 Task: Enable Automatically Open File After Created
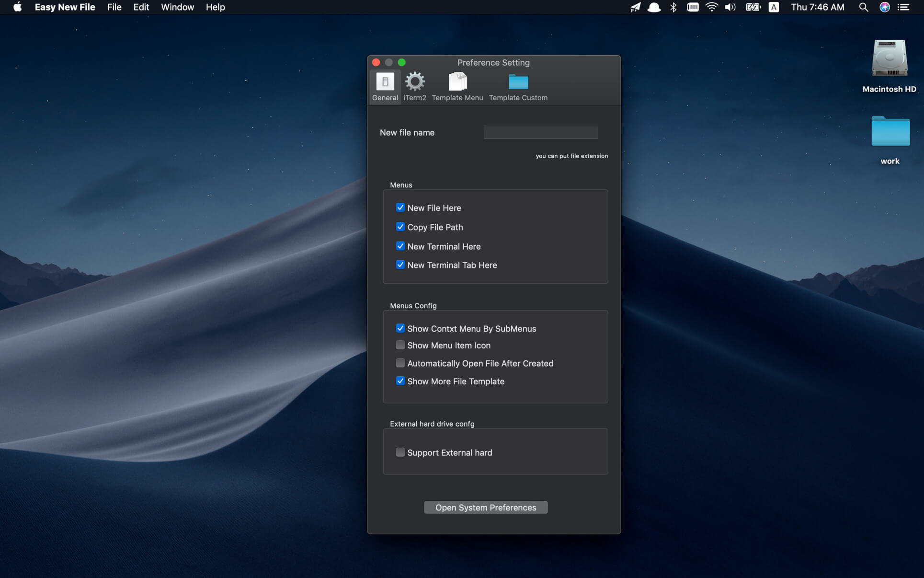click(x=400, y=363)
